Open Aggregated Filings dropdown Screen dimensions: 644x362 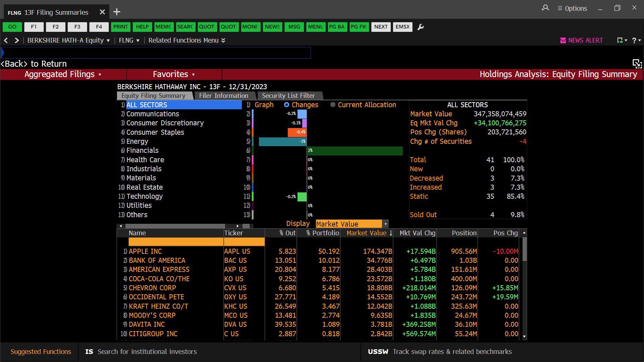click(x=63, y=74)
